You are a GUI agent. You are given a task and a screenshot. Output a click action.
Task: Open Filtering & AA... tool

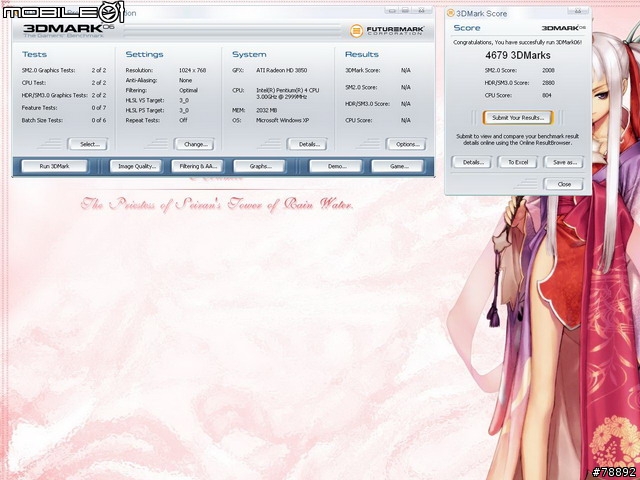(198, 166)
